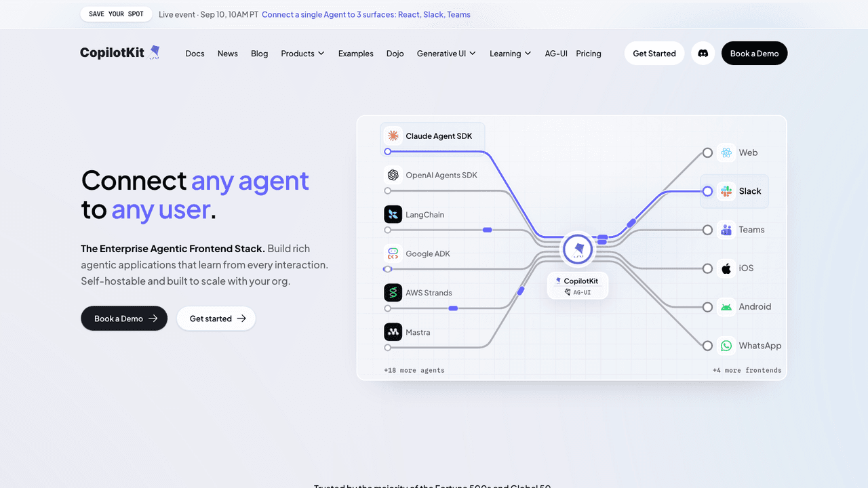Select the Android frontend node
Viewport: 868px width, 488px height.
click(x=707, y=307)
